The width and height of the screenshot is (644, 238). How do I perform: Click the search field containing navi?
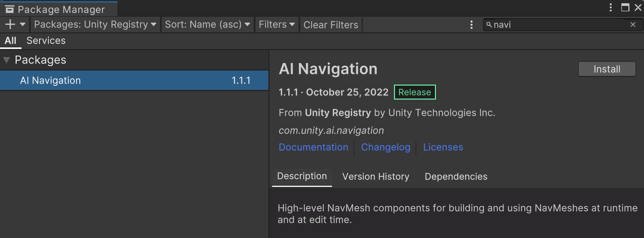(x=563, y=25)
